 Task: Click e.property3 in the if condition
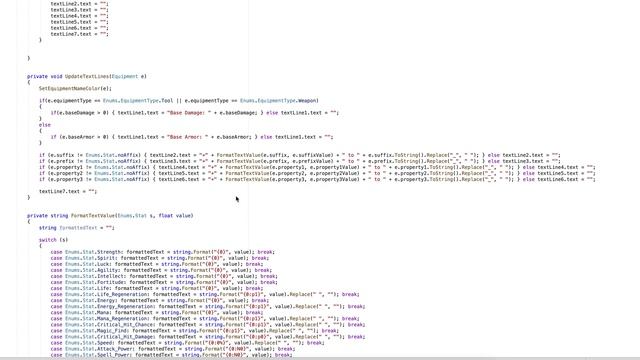(x=65, y=179)
